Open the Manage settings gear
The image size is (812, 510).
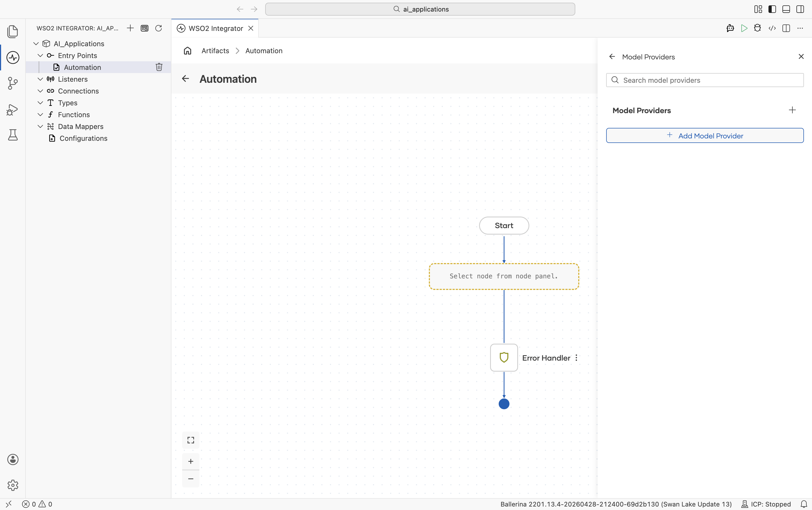coord(12,485)
